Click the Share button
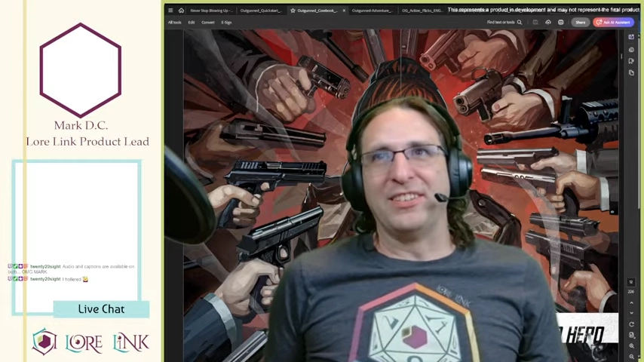This screenshot has height=362, width=644. 581,22
